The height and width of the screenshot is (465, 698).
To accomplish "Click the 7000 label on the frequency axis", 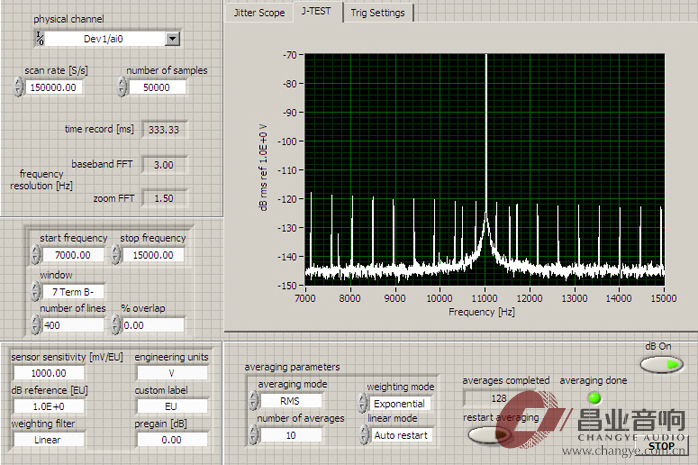I will coord(305,298).
